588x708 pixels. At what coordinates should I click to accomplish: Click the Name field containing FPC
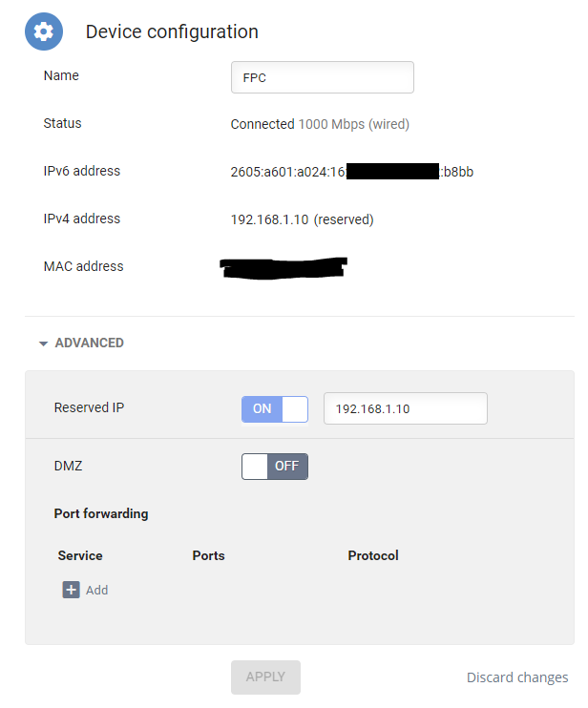(x=323, y=77)
